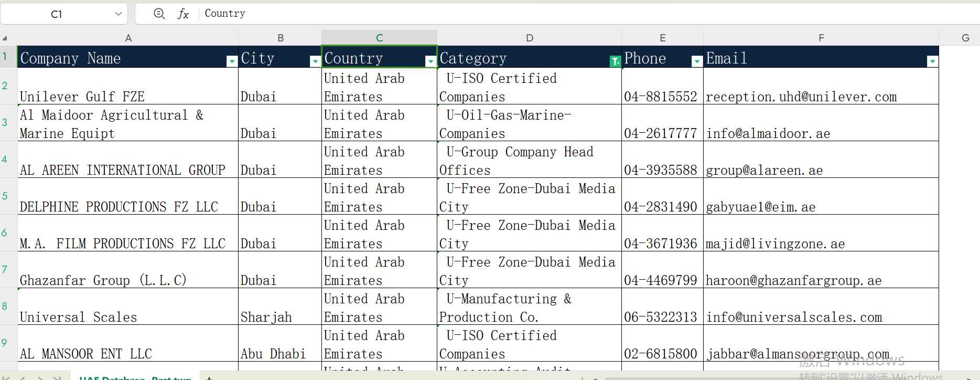Image resolution: width=980 pixels, height=380 pixels.
Task: Click phone number 04-3935588
Action: (x=661, y=170)
